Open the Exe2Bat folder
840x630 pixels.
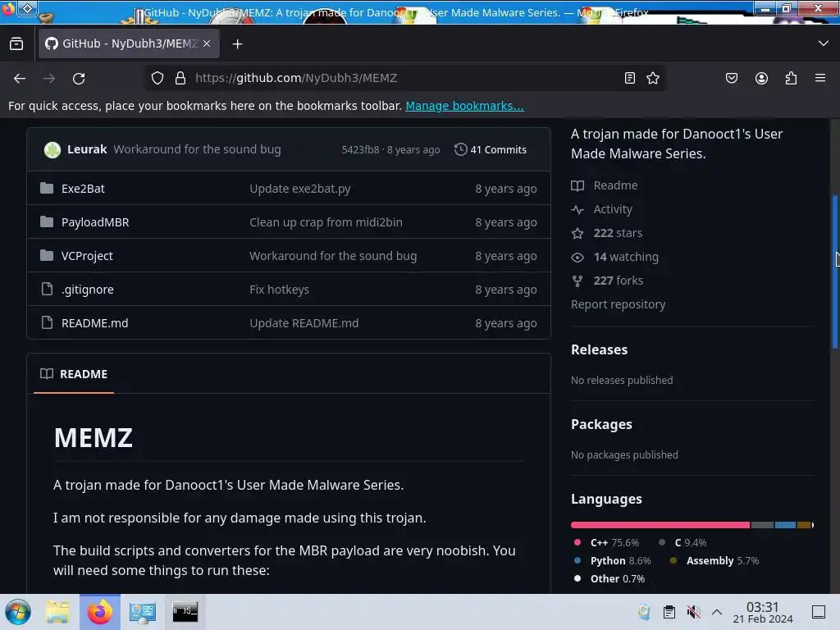(83, 189)
